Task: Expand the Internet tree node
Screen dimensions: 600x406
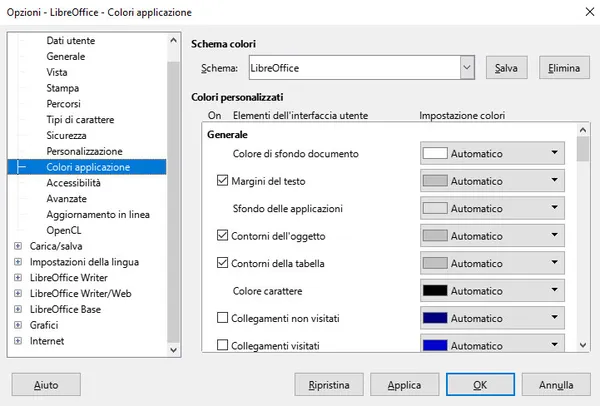Action: click(x=18, y=341)
